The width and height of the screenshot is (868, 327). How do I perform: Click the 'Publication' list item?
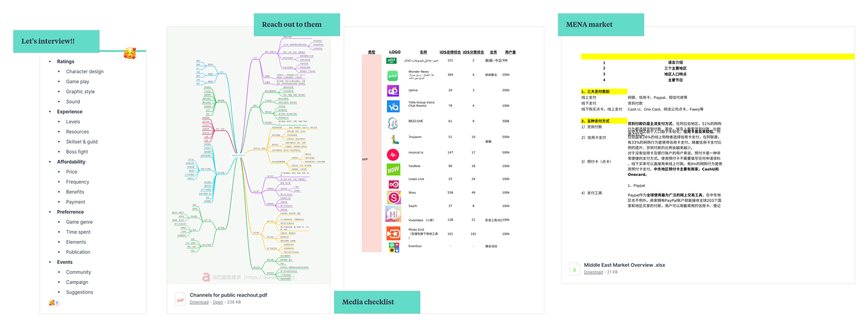click(x=78, y=252)
